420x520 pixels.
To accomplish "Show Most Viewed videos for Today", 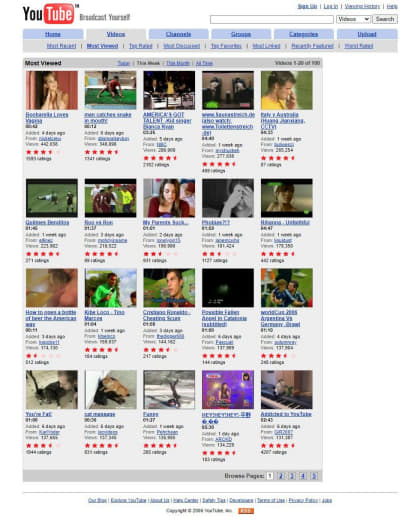I will click(x=124, y=63).
